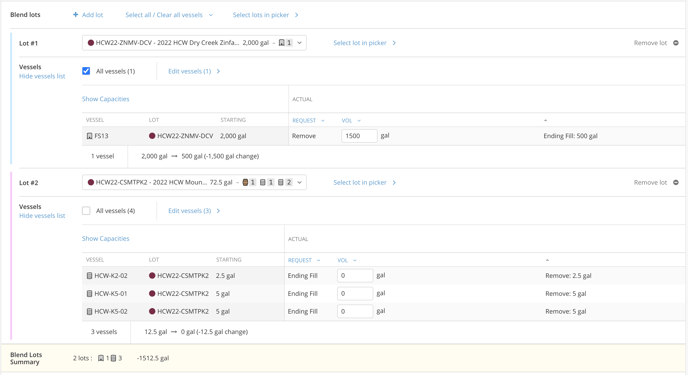Click Select lot in picker for Lot #2
Screen dimensions: 688x375
[x=360, y=182]
